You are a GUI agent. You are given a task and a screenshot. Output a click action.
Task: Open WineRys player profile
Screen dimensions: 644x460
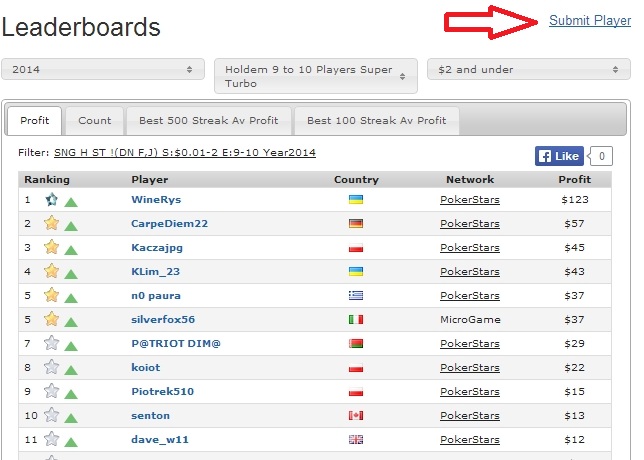[156, 200]
